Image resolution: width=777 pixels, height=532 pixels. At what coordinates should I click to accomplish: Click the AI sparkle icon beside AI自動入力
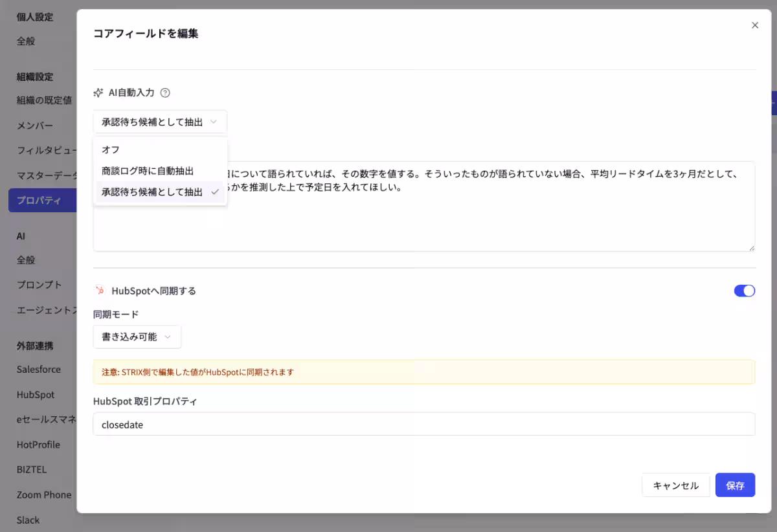[x=98, y=93]
